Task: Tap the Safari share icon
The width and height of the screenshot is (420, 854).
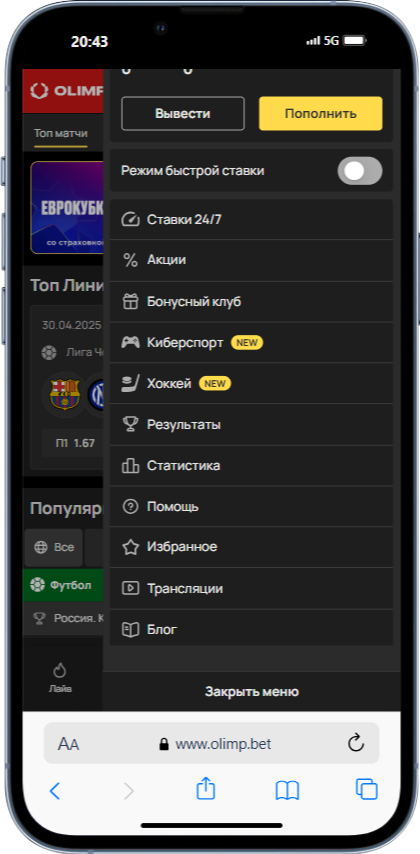Action: click(x=206, y=789)
